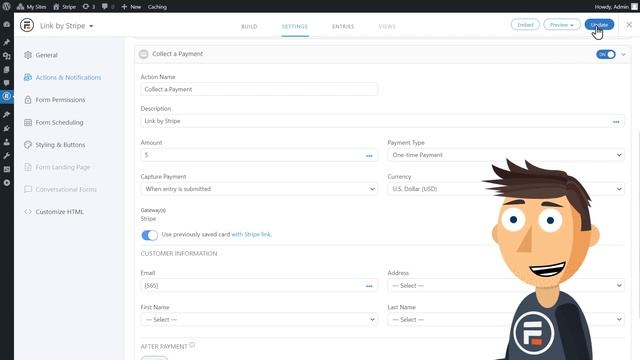Switch to the Views tab
The width and height of the screenshot is (640, 360).
387,27
